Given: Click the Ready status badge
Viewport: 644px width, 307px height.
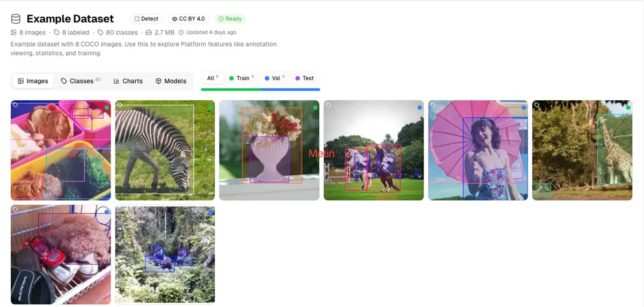Looking at the screenshot, I should [x=230, y=19].
